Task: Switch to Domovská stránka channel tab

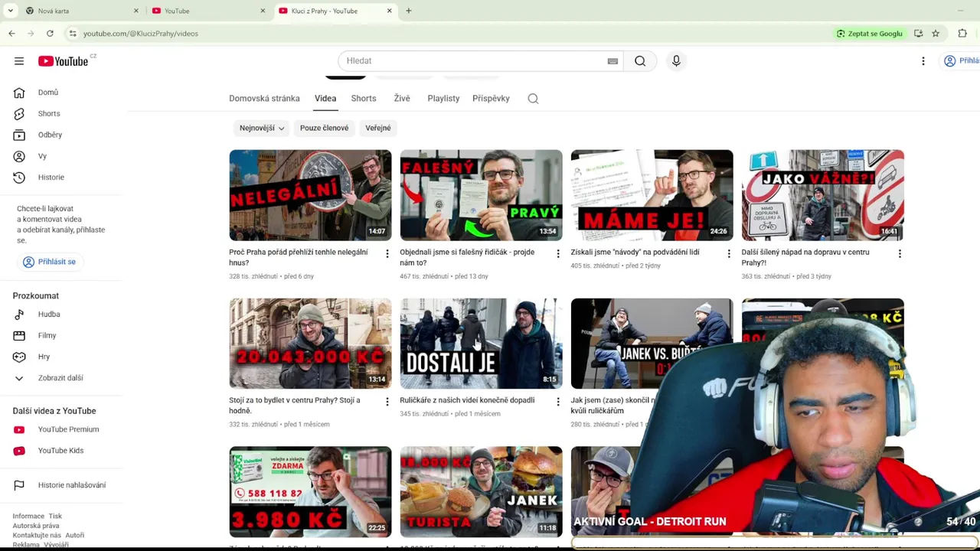Action: click(264, 99)
